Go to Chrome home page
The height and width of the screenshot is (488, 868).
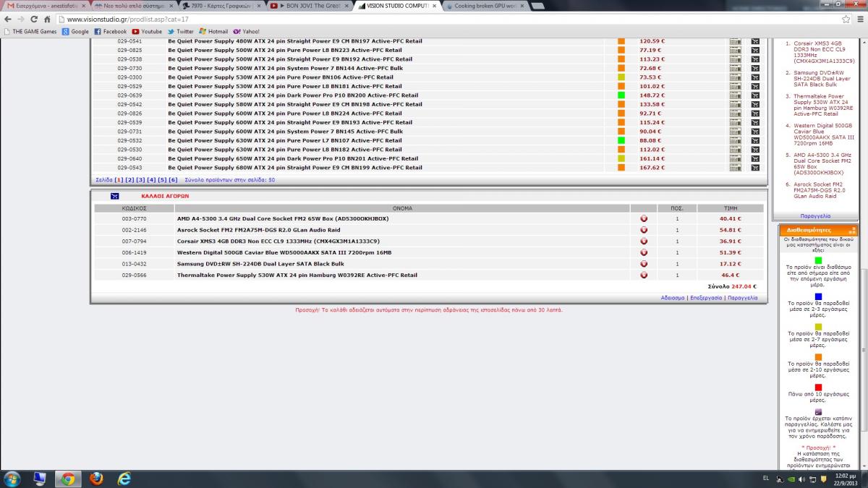pyautogui.click(x=47, y=20)
